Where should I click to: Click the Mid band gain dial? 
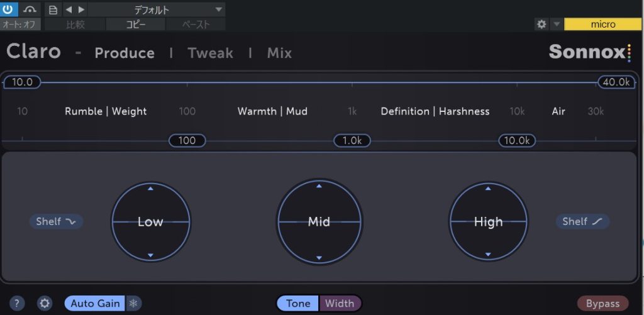(319, 221)
